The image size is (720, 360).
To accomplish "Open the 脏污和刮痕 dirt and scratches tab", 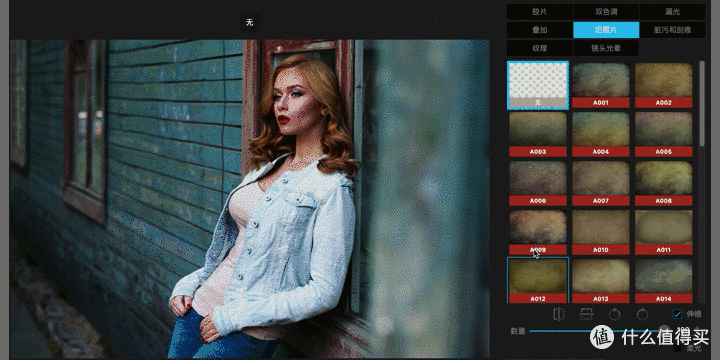I will (672, 30).
